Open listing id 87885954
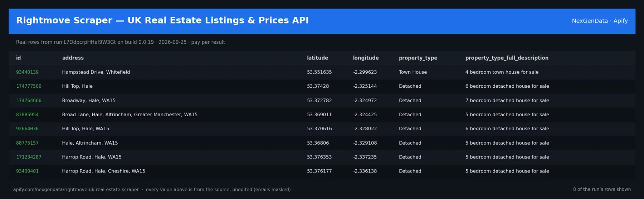 pos(27,115)
